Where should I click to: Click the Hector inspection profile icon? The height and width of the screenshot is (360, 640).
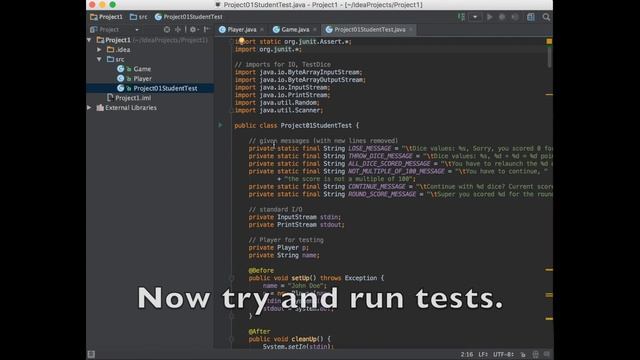pos(535,354)
